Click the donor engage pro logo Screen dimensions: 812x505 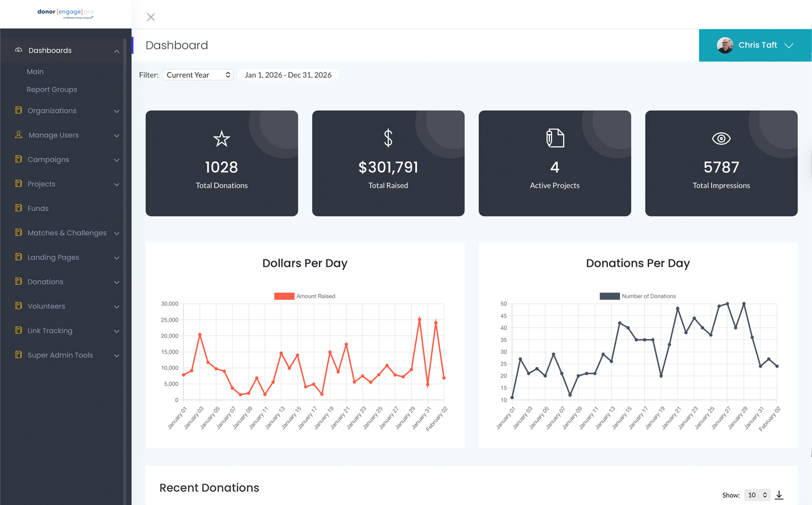(x=66, y=13)
